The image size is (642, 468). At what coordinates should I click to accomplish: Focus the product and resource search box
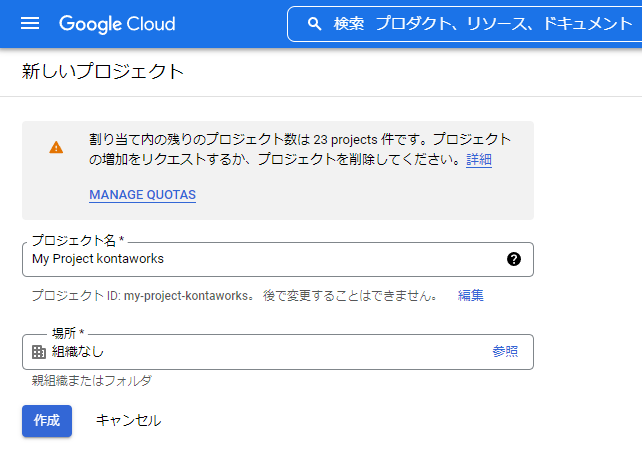click(464, 24)
